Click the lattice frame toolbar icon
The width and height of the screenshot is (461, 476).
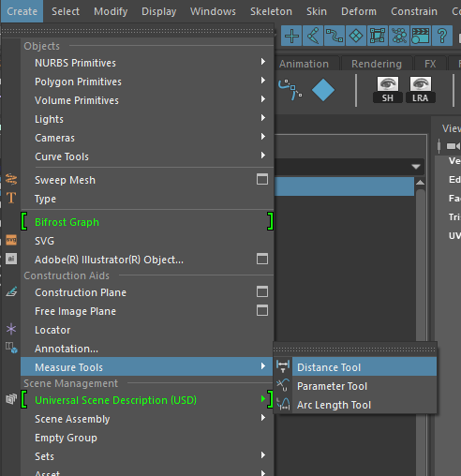[378, 36]
